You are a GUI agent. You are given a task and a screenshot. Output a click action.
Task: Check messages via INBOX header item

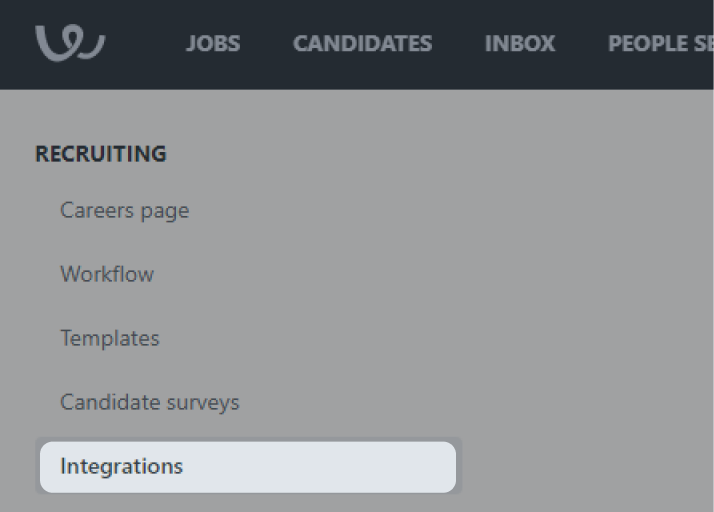520,44
